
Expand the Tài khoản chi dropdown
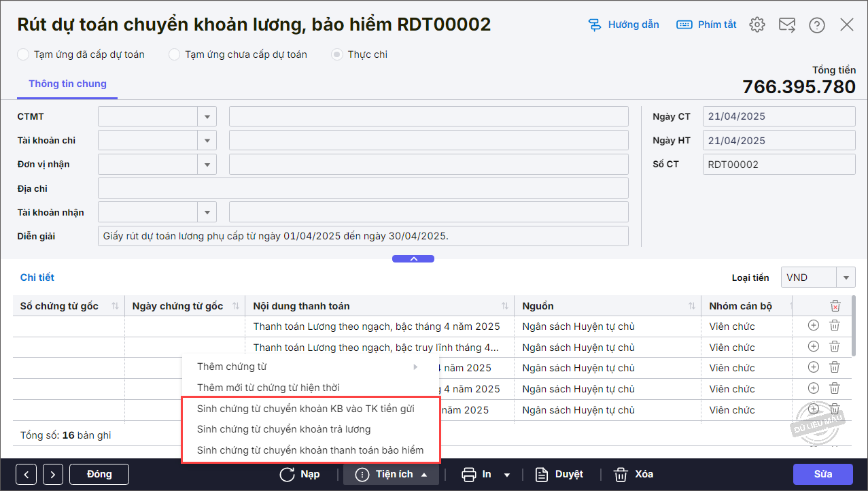coord(207,140)
